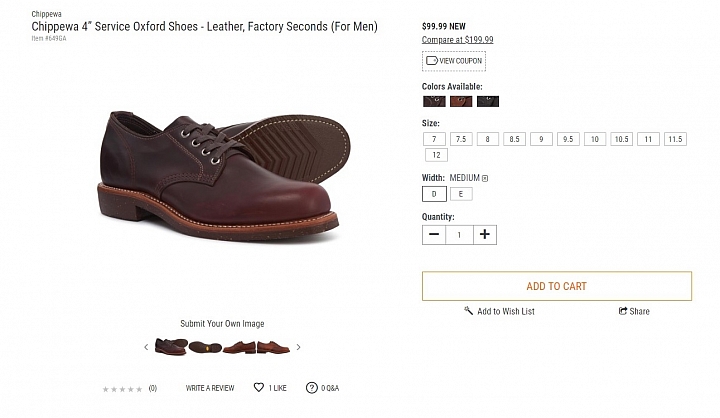
Task: Click the star rating icons
Action: coord(122,389)
